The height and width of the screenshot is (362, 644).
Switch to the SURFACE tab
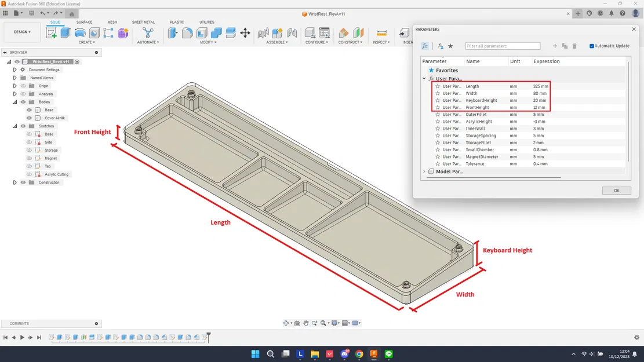tap(84, 22)
